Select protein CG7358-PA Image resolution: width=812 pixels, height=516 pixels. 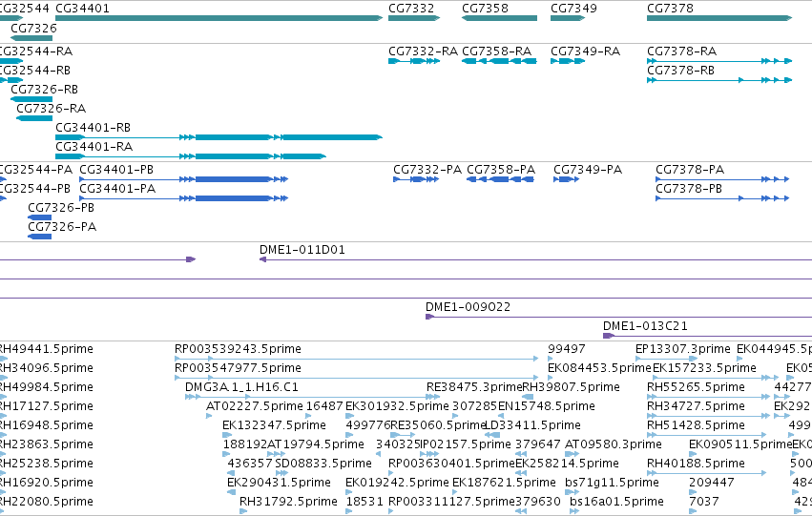(x=500, y=179)
